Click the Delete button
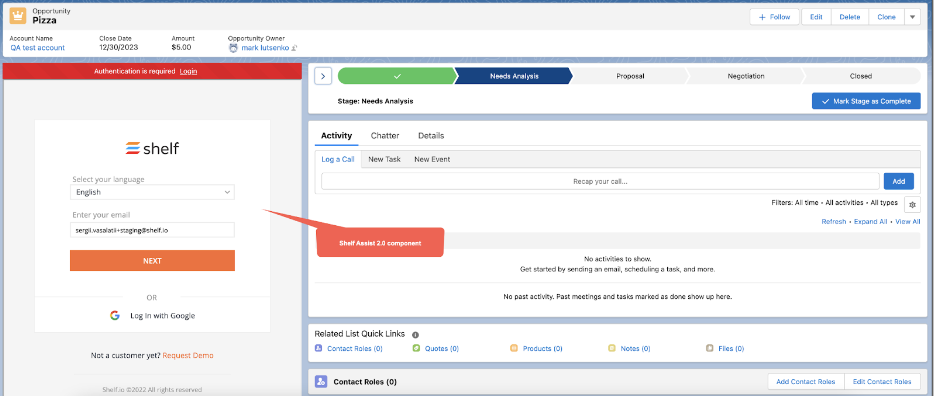934x396 pixels. [x=849, y=17]
